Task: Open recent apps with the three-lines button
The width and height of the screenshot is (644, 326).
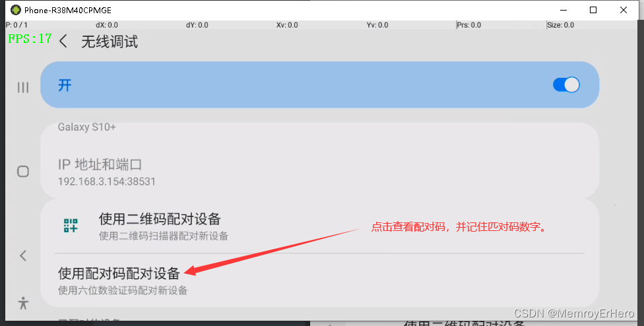Action: (23, 88)
